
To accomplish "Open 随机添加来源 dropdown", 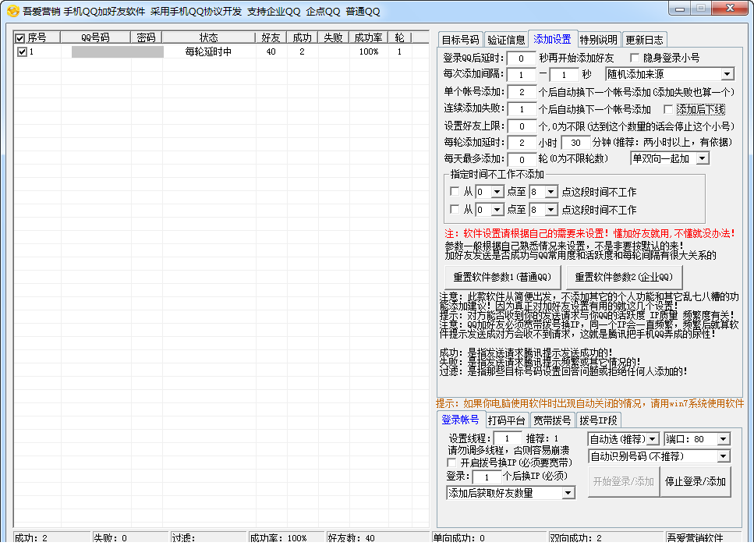I will pyautogui.click(x=669, y=74).
